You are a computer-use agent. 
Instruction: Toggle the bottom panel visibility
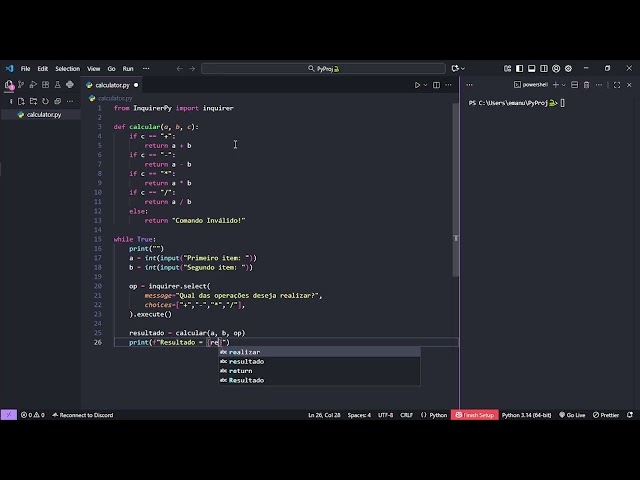(x=531, y=69)
